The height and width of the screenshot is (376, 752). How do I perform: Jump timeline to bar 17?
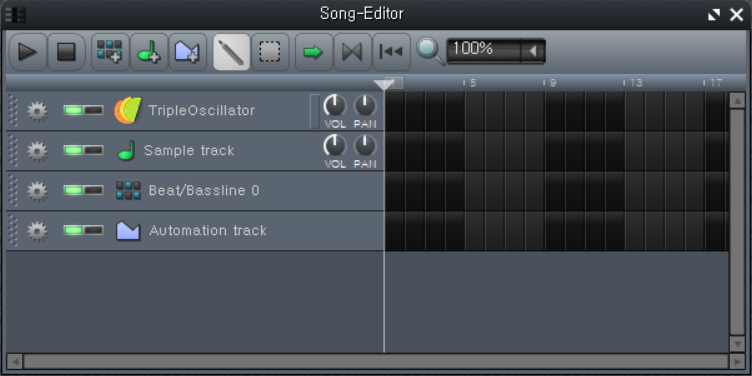tap(716, 83)
